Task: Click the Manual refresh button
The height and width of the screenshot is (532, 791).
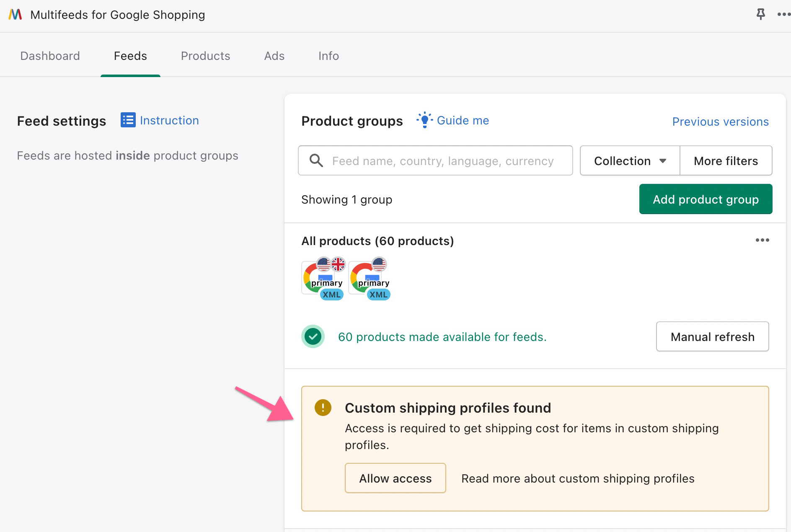Action: pos(712,336)
